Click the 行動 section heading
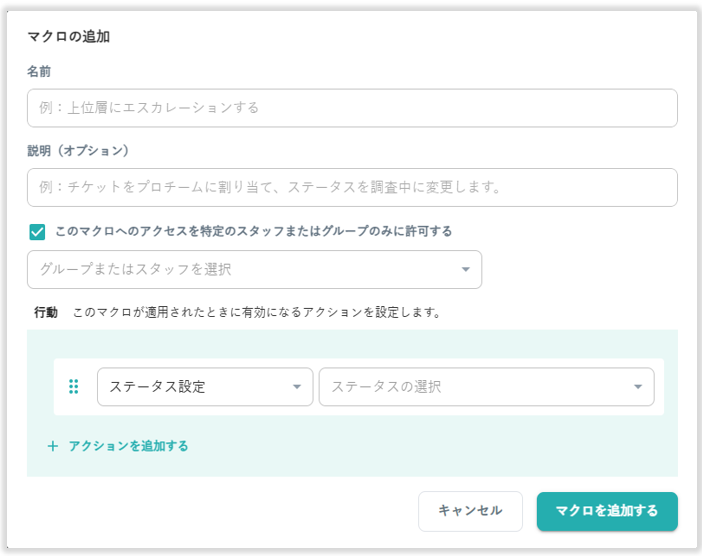This screenshot has width=702, height=556. [x=46, y=312]
